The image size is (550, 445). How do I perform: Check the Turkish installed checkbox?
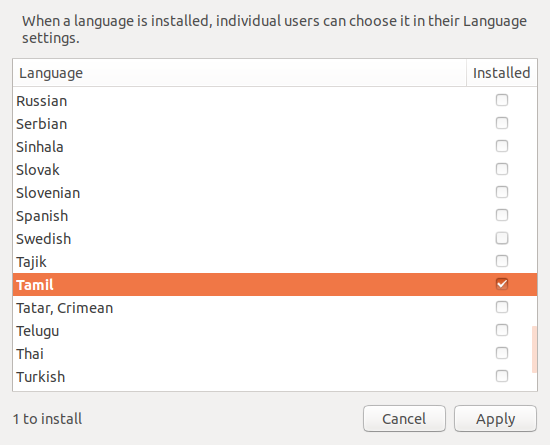pyautogui.click(x=502, y=376)
